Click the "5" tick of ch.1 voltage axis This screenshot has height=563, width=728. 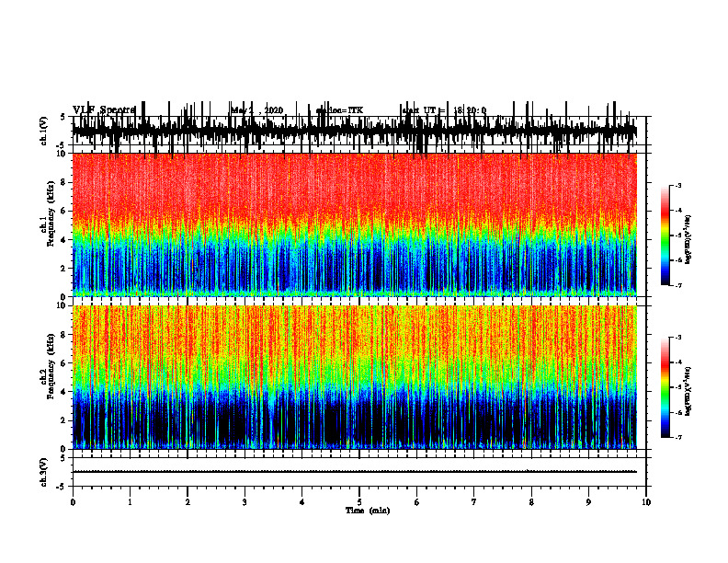[x=63, y=117]
